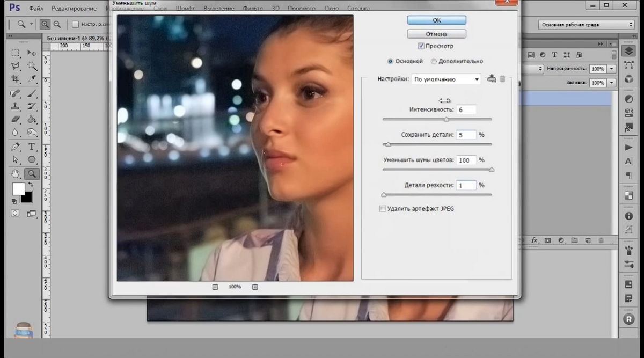
Task: Open the Paragraph panel icon
Action: [x=628, y=175]
